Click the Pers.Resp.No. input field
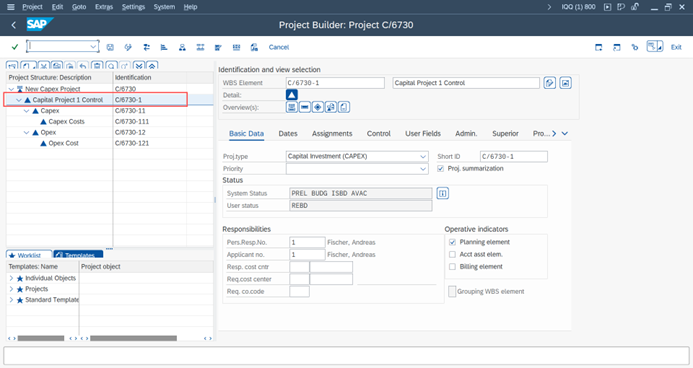693x368 pixels. click(307, 242)
